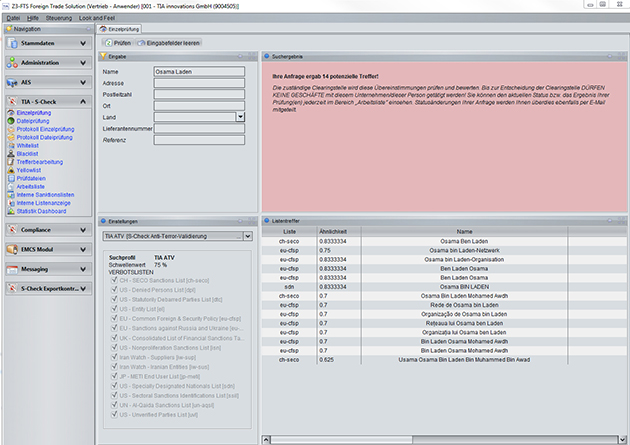
Task: Click the Prüfen button
Action: [117, 44]
